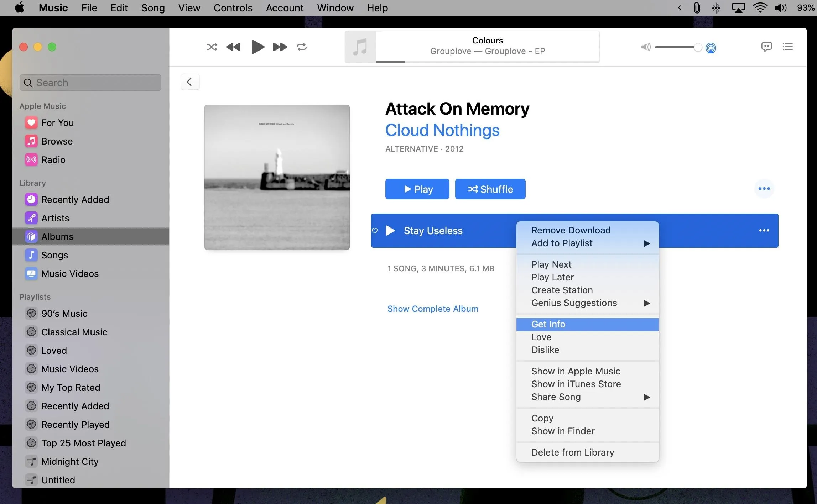Click the Wi-Fi status icon
The image size is (817, 504).
(760, 7)
